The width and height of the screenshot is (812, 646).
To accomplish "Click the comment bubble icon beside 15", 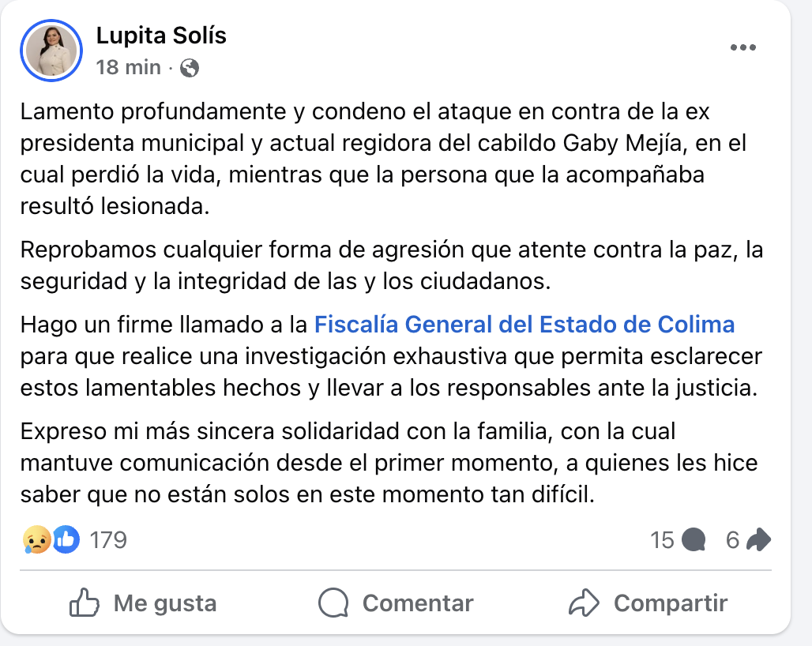I will (693, 540).
